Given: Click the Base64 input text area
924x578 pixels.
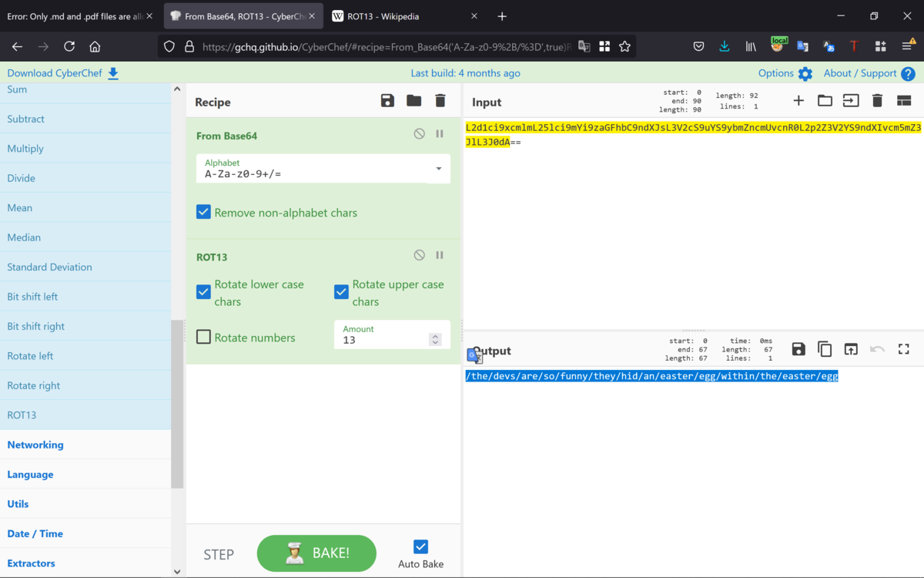Looking at the screenshot, I should pyautogui.click(x=693, y=223).
